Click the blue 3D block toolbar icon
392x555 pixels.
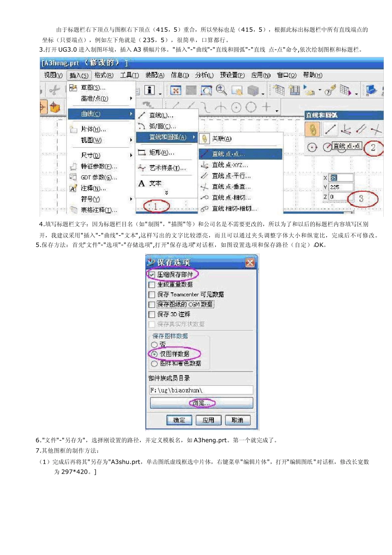(x=372, y=90)
